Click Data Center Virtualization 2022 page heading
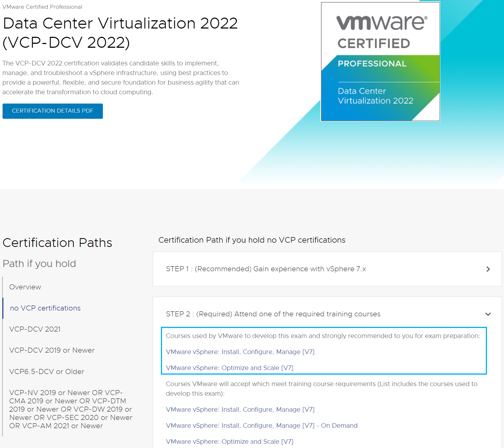504x448 pixels. pyautogui.click(x=120, y=33)
